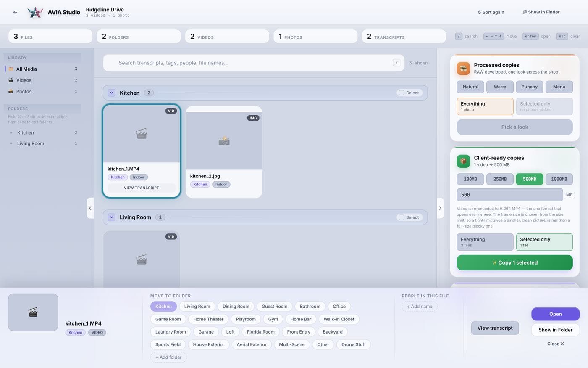
Task: Move file to the Dining Room folder
Action: click(x=236, y=307)
